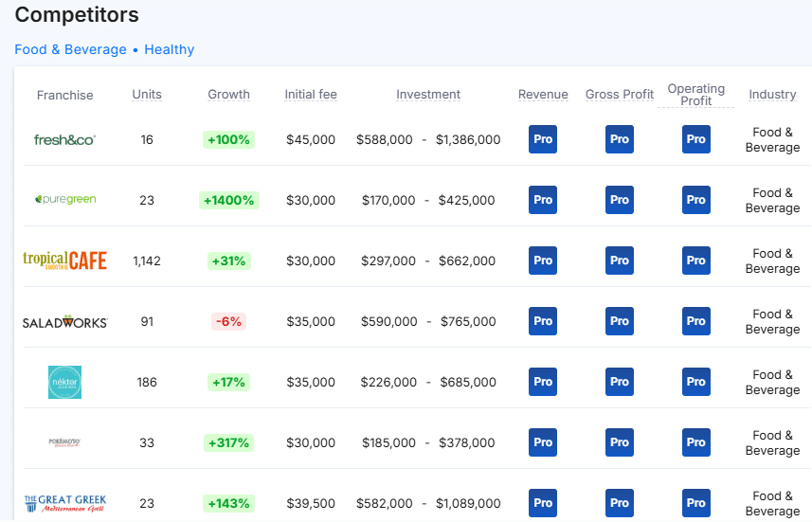Click the Growth column header
This screenshot has height=522, width=812.
point(229,94)
